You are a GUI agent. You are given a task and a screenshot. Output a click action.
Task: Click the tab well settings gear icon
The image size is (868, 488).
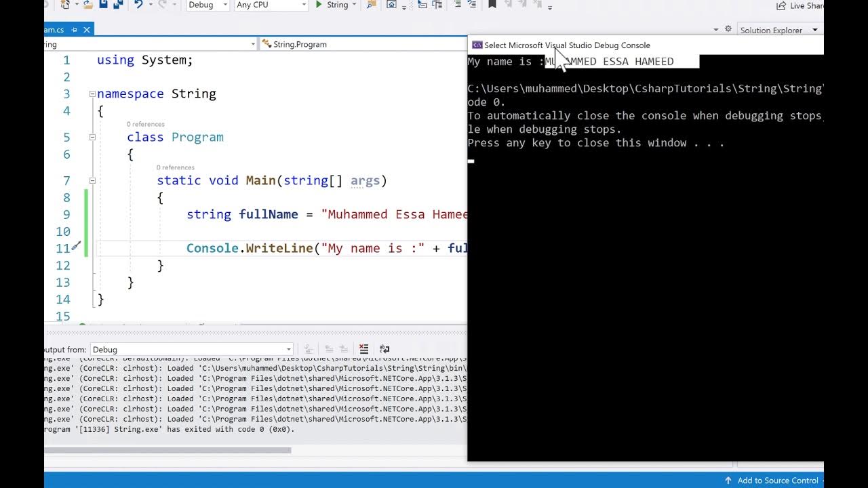coord(728,29)
